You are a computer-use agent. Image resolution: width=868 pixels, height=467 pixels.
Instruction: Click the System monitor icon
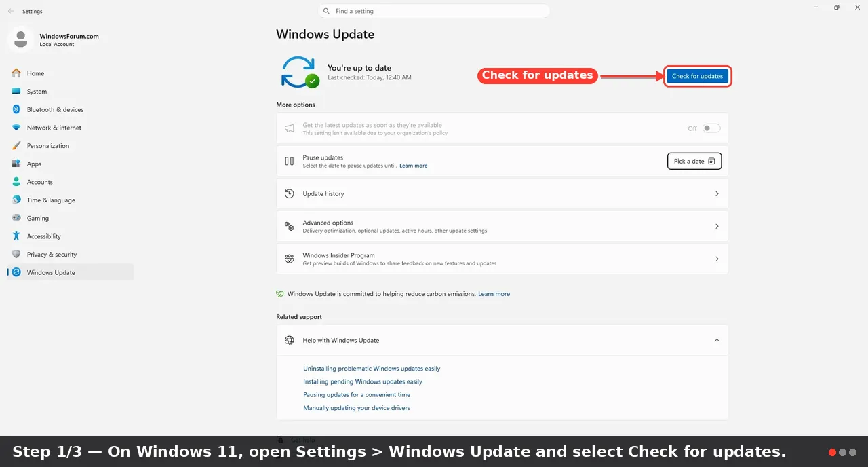16,91
